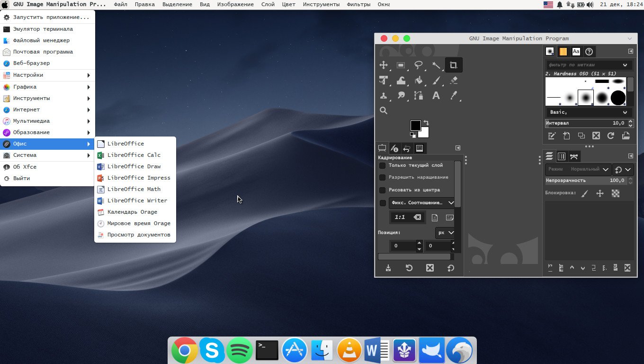Open the 'Фильтры' menu in the menu bar

click(x=358, y=4)
